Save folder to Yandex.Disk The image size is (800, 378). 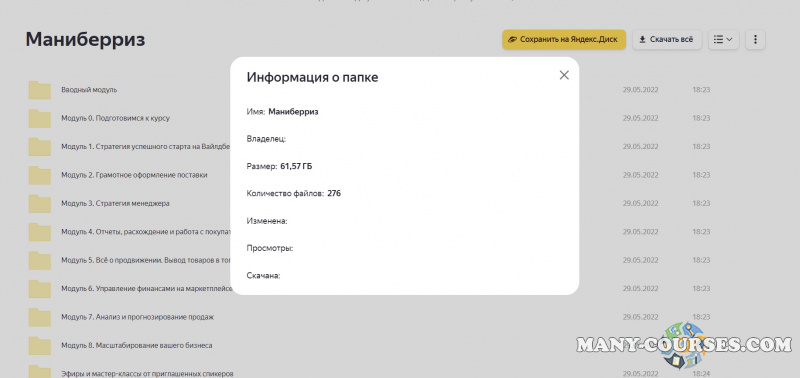click(564, 39)
